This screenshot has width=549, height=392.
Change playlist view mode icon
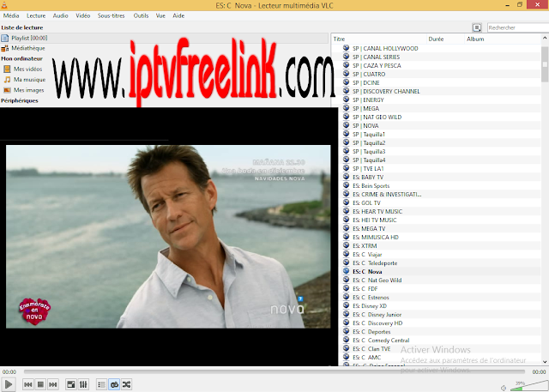[477, 27]
